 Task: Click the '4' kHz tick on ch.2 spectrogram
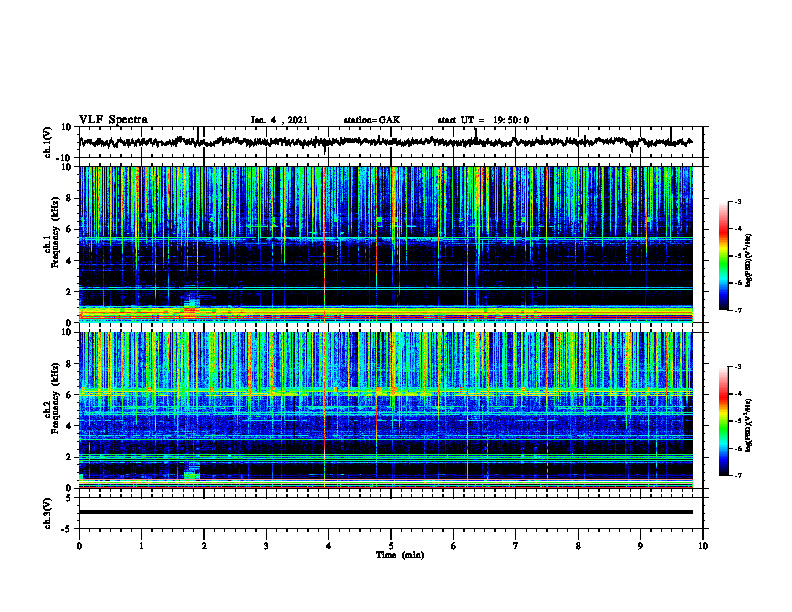coord(69,426)
